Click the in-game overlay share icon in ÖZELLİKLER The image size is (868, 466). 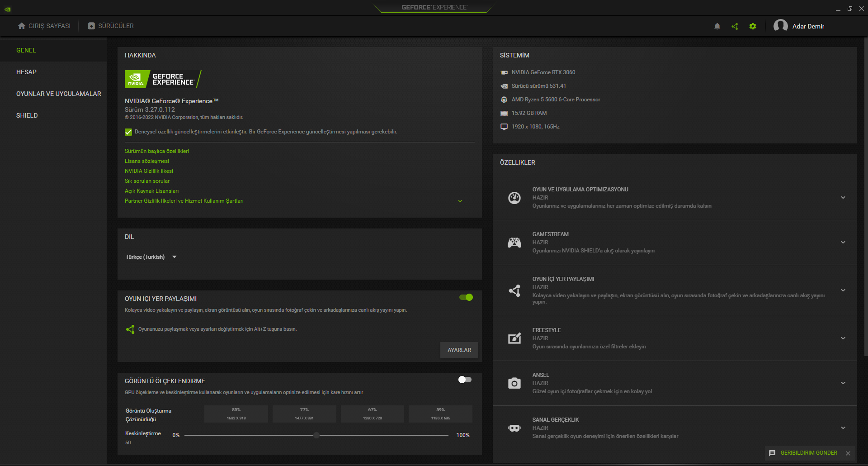(x=514, y=290)
